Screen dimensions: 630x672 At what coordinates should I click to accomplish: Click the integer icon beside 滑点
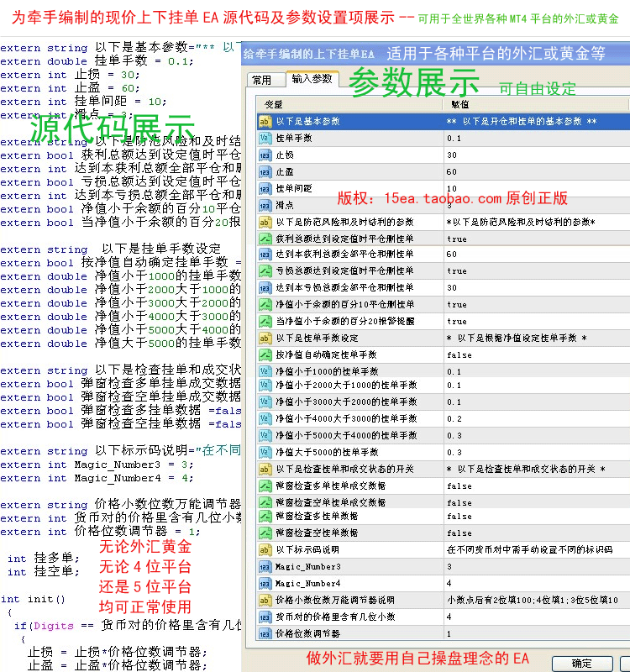[265, 205]
